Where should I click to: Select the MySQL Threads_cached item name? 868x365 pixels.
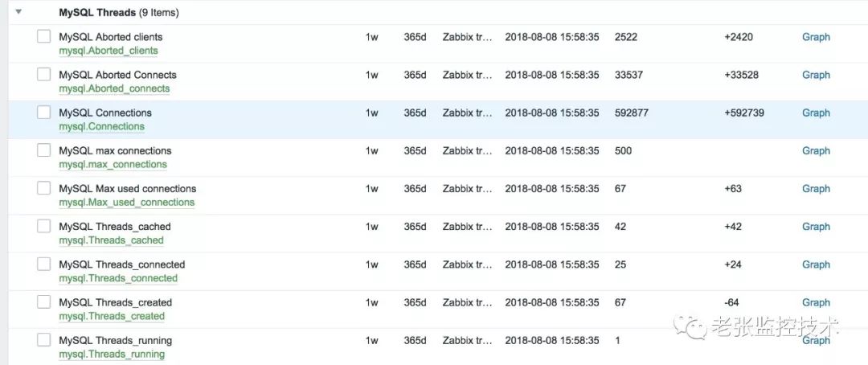pyautogui.click(x=115, y=227)
